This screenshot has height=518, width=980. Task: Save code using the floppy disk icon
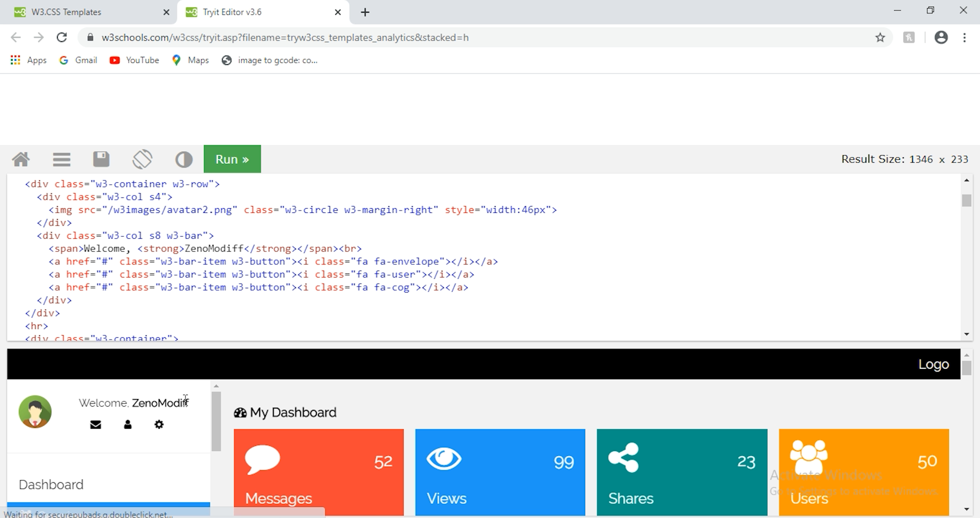pos(101,159)
